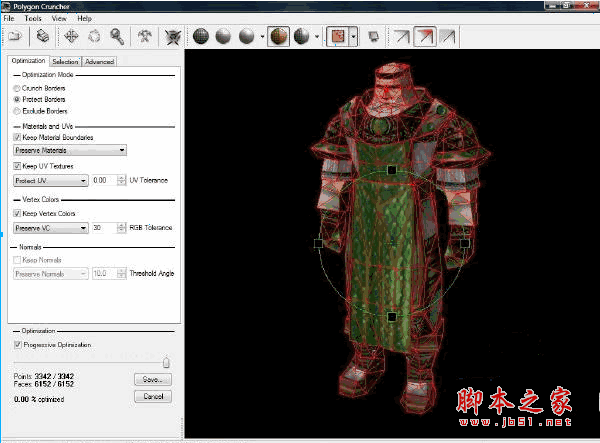Screen dimensions: 600x443
Task: Select the zoom magnifier tool
Action: (117, 37)
